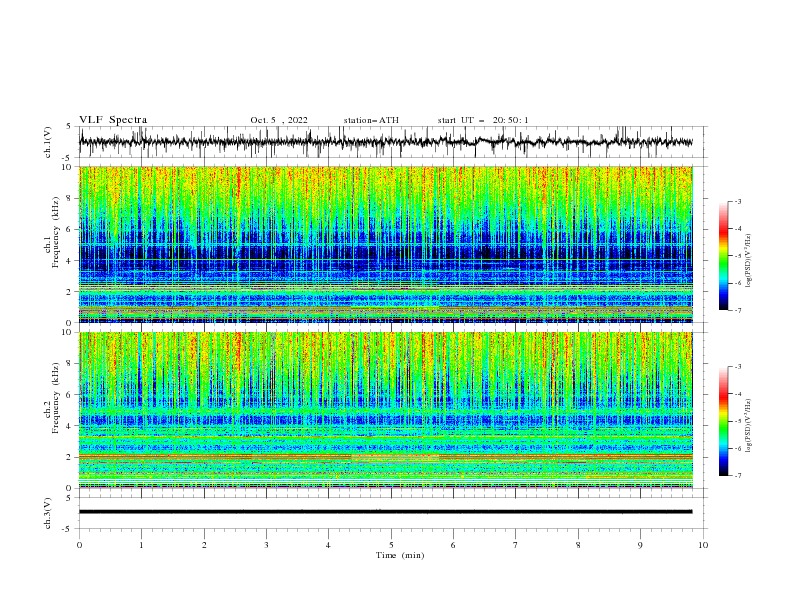Image resolution: width=792 pixels, height=612 pixels.
Task: Click inside the ch.2 spectrogram panel
Action: tap(385, 410)
